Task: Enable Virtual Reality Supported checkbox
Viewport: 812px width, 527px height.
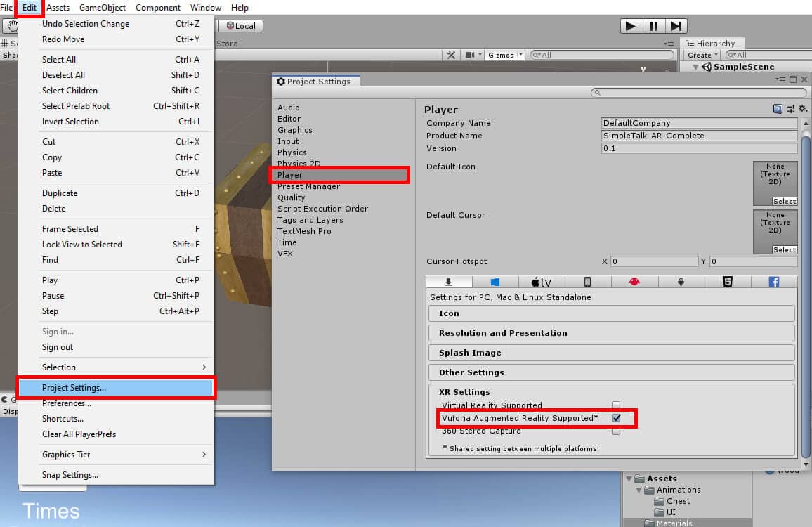Action: (616, 405)
